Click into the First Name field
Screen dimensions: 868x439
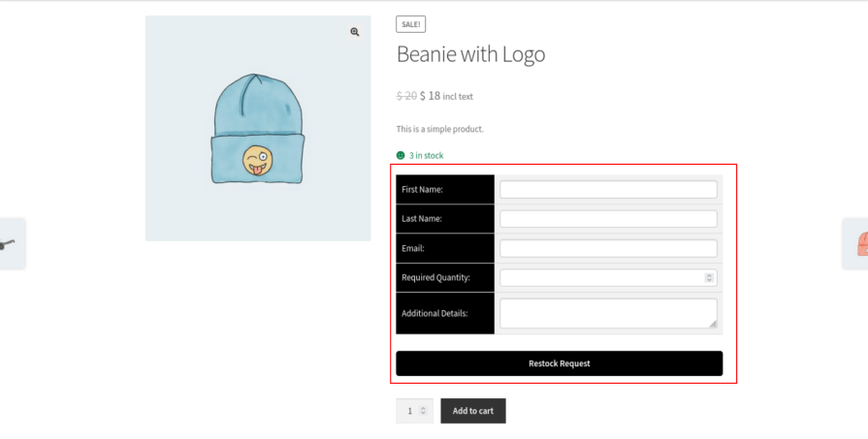[608, 190]
